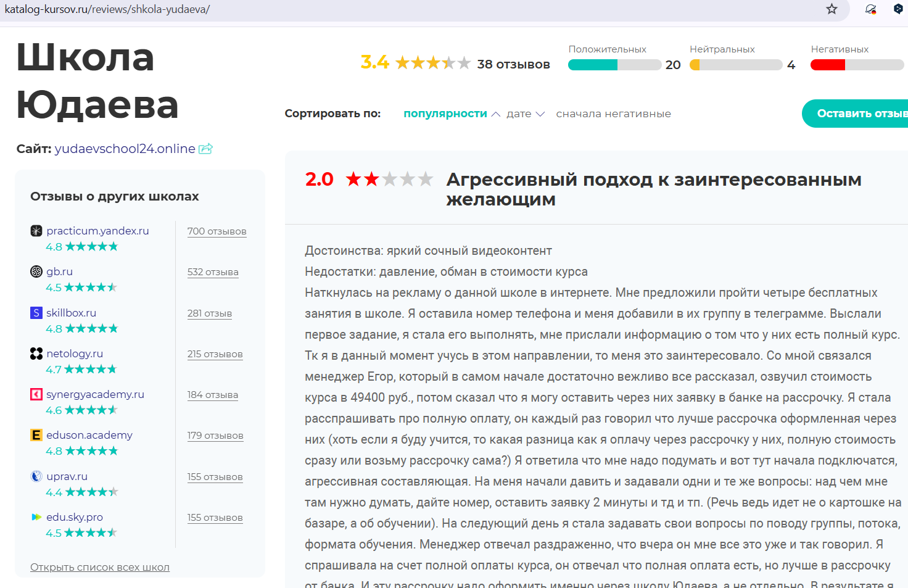Image resolution: width=908 pixels, height=588 pixels.
Task: Select сначала негативные sorting option
Action: [613, 114]
